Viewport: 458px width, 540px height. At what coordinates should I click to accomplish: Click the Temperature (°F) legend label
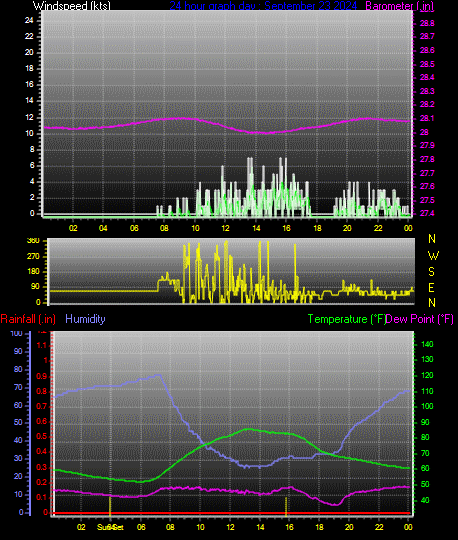coord(346,319)
